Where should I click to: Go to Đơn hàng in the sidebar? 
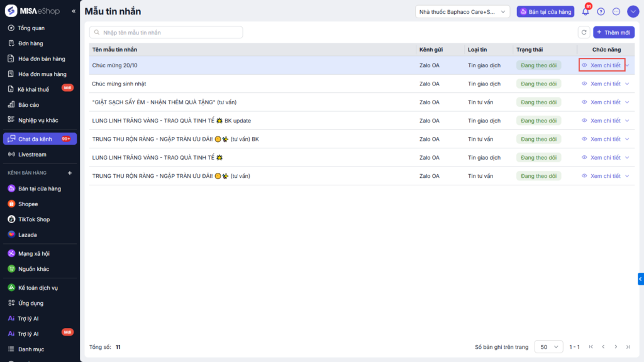point(30,43)
